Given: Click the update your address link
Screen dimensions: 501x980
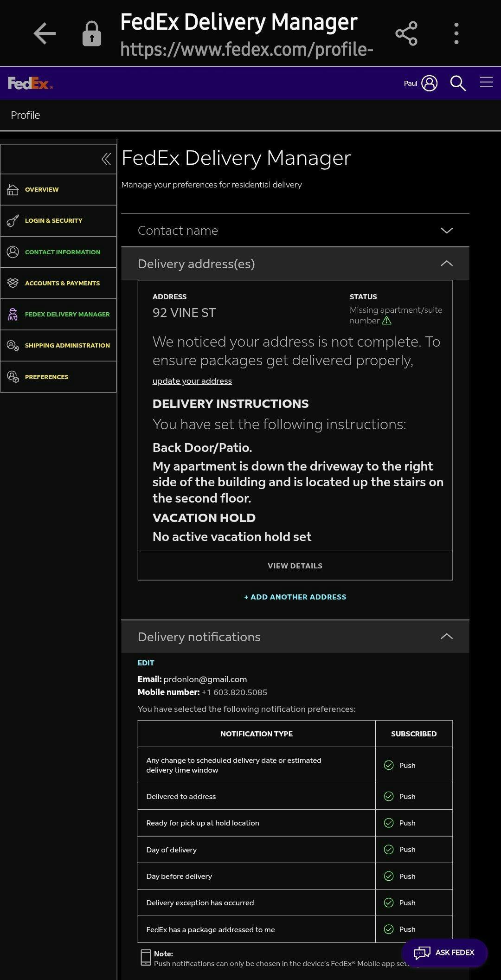Looking at the screenshot, I should [x=192, y=381].
